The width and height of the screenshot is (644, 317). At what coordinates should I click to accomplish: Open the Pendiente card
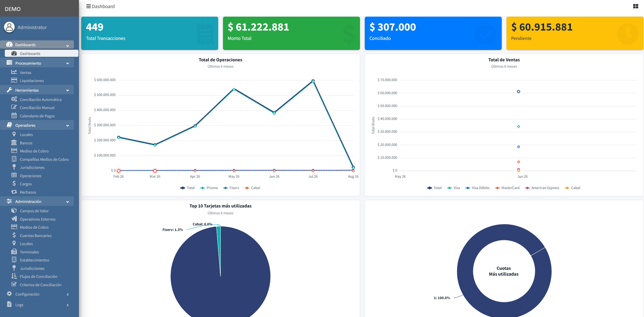575,33
